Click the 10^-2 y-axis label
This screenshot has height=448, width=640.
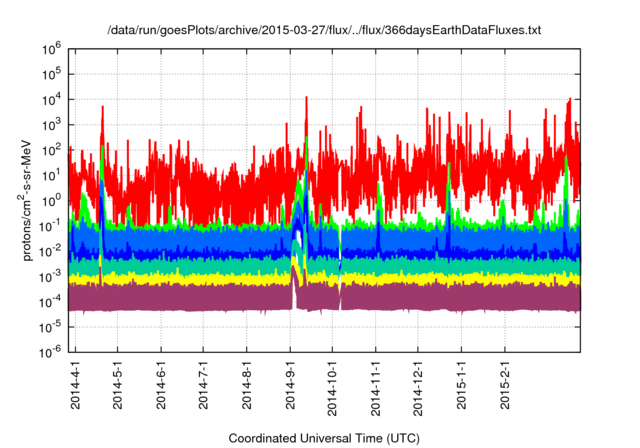51,252
